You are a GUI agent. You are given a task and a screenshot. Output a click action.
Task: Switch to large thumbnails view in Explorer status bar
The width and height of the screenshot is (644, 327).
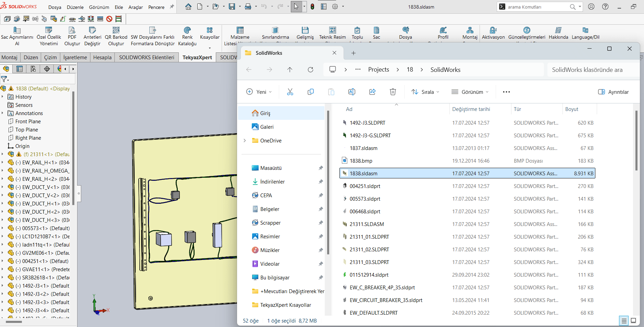point(633,321)
